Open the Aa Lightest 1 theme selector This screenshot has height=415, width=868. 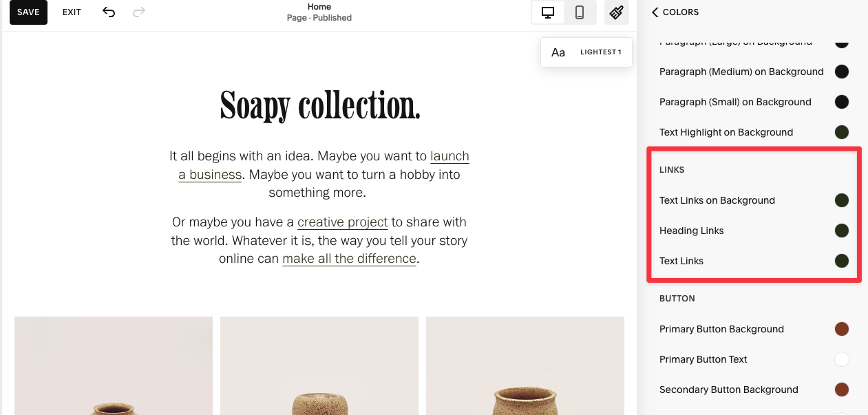click(586, 52)
